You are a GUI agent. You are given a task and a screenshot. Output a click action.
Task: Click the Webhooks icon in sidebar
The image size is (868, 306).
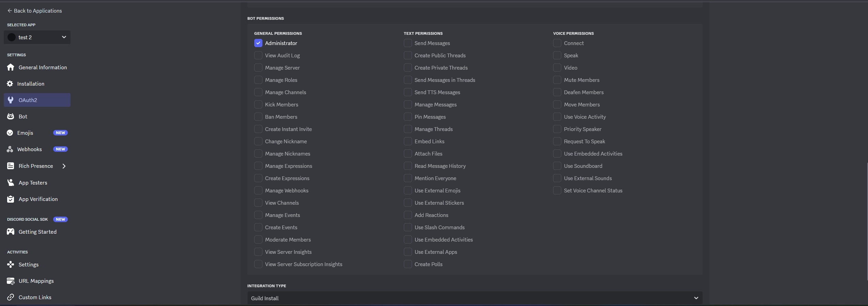pos(10,149)
